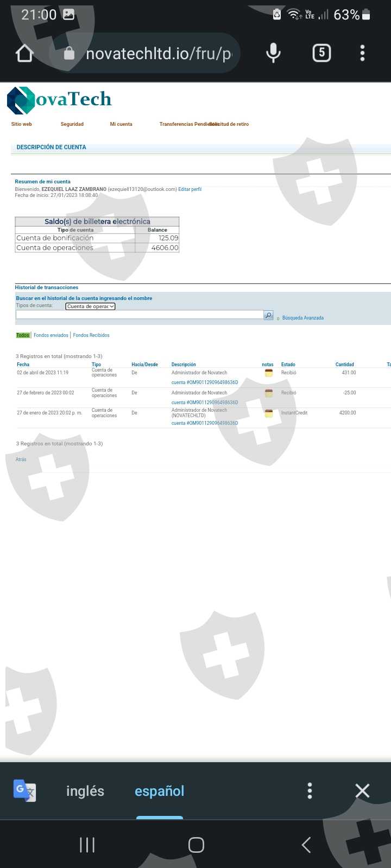Viewport: 391px width, 868px height.
Task: Click the -25.00 amount cell
Action: click(x=350, y=393)
